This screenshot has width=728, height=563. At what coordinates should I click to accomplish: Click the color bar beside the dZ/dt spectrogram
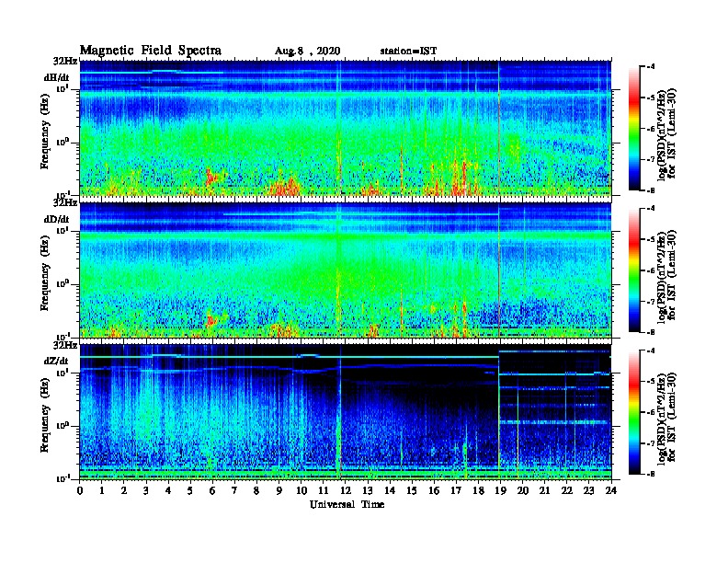[x=633, y=412]
